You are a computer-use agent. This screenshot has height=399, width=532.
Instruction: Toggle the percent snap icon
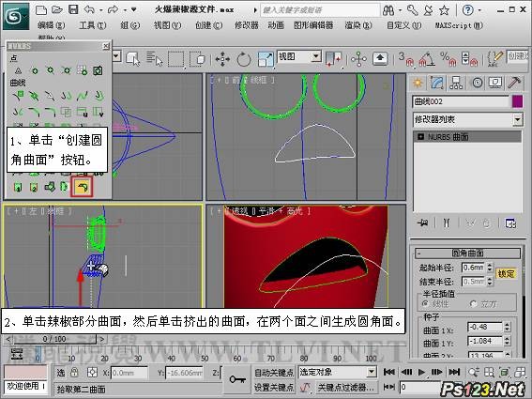coord(448,59)
